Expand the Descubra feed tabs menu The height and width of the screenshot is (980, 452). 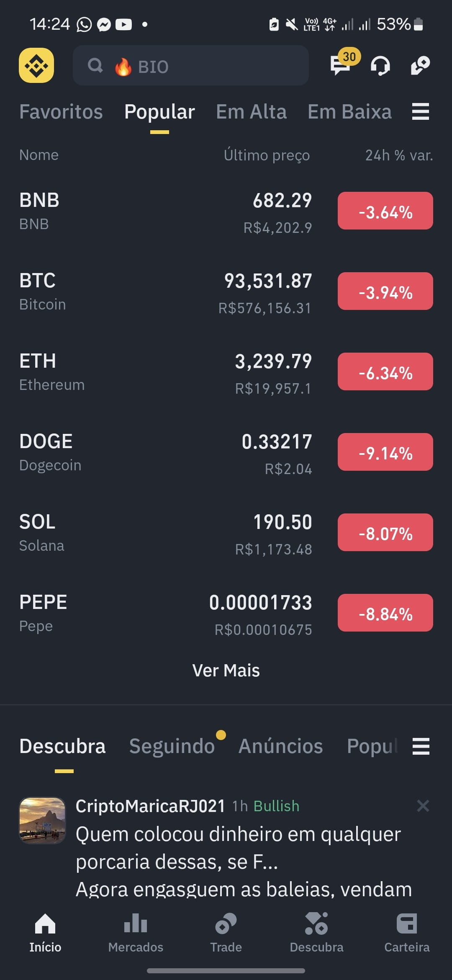tap(421, 746)
